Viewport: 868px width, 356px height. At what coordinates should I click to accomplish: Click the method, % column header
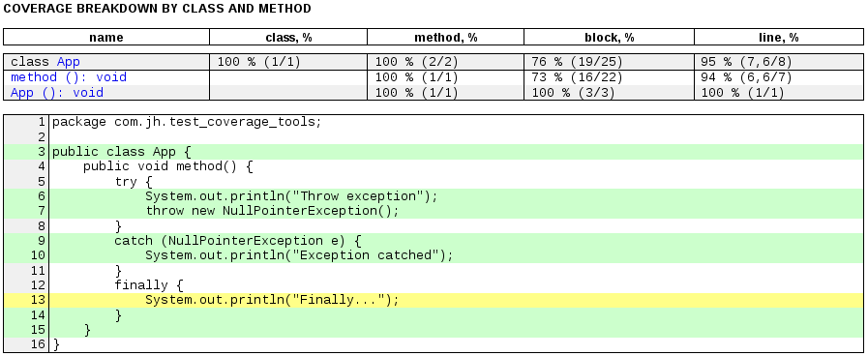(x=446, y=38)
